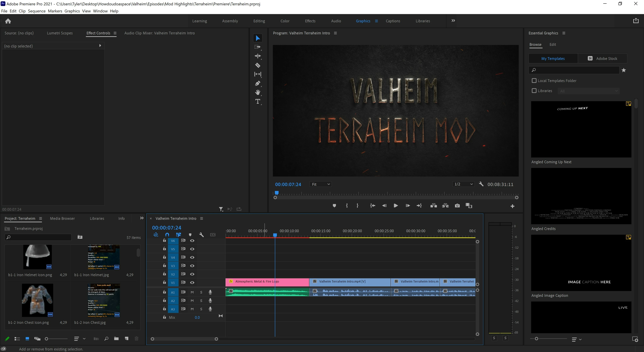Mute the A1 audio track

click(x=192, y=292)
